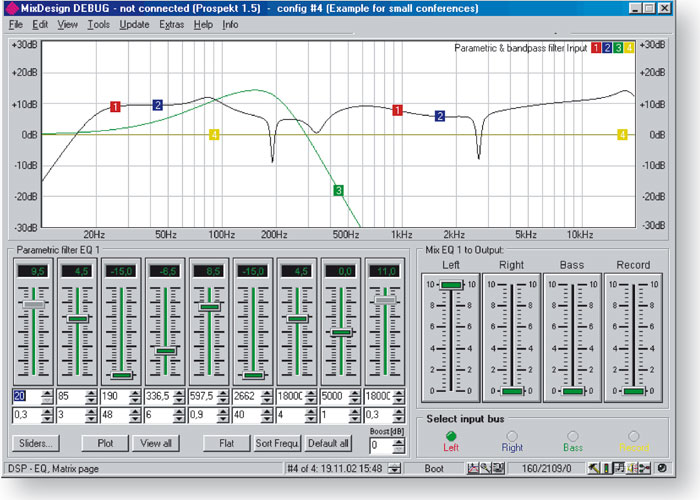
Task: Step up the 20 Hz frequency value
Action: (x=49, y=393)
